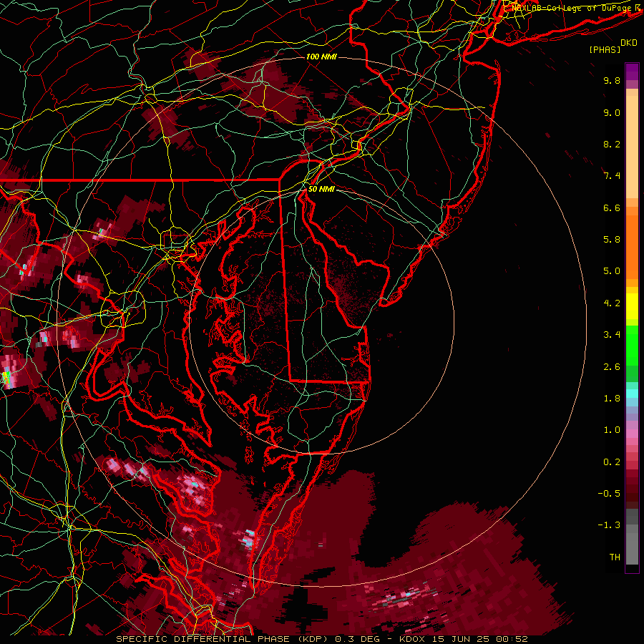Viewport: 644px width, 644px height.
Task: Click the 100 NMI range ring label
Action: (321, 57)
